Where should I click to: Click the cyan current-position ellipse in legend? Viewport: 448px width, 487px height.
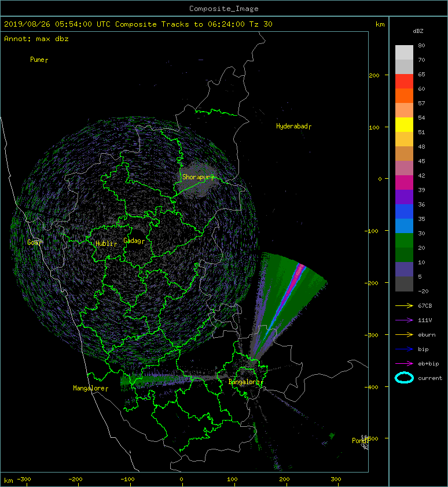tap(404, 378)
